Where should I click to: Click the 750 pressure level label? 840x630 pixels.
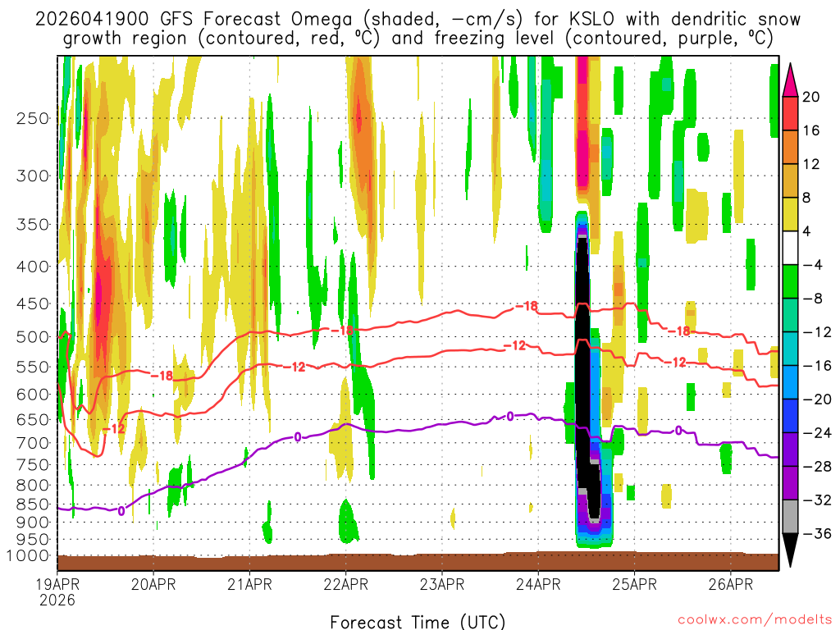pyautogui.click(x=33, y=464)
